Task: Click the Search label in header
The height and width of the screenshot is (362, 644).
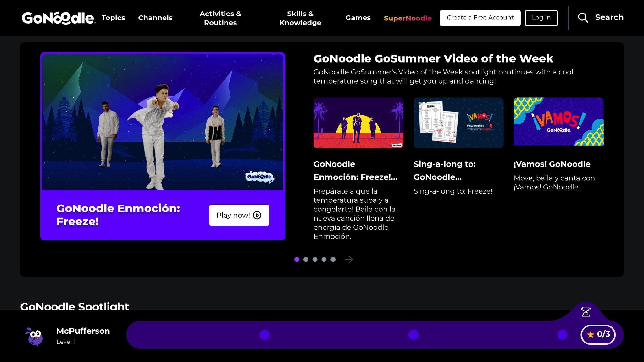Action: coord(609,18)
